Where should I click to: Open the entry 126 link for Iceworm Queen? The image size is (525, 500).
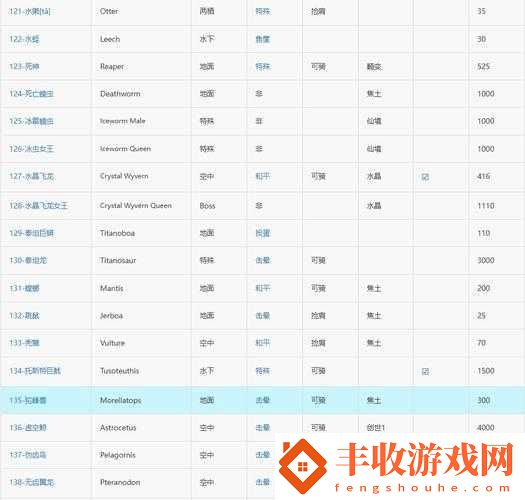point(31,149)
